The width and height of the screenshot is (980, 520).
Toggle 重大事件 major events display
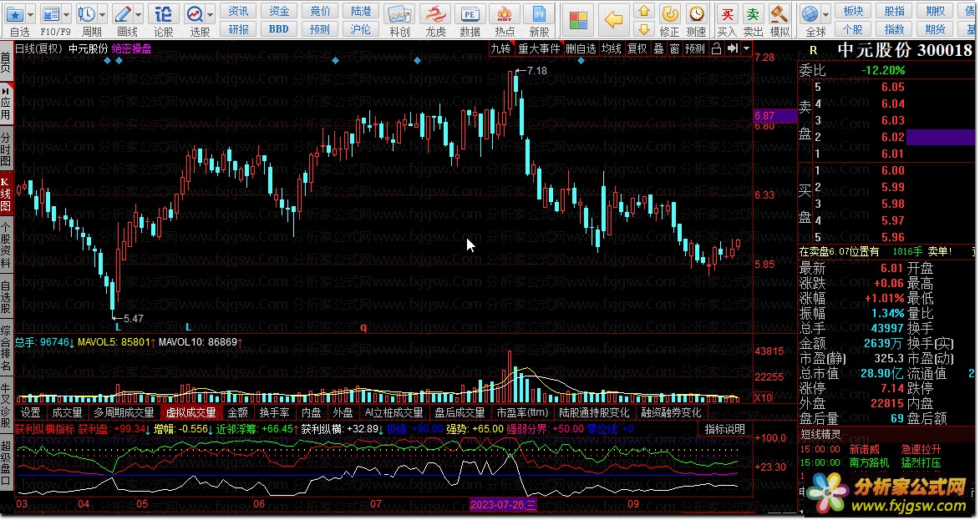tap(539, 48)
